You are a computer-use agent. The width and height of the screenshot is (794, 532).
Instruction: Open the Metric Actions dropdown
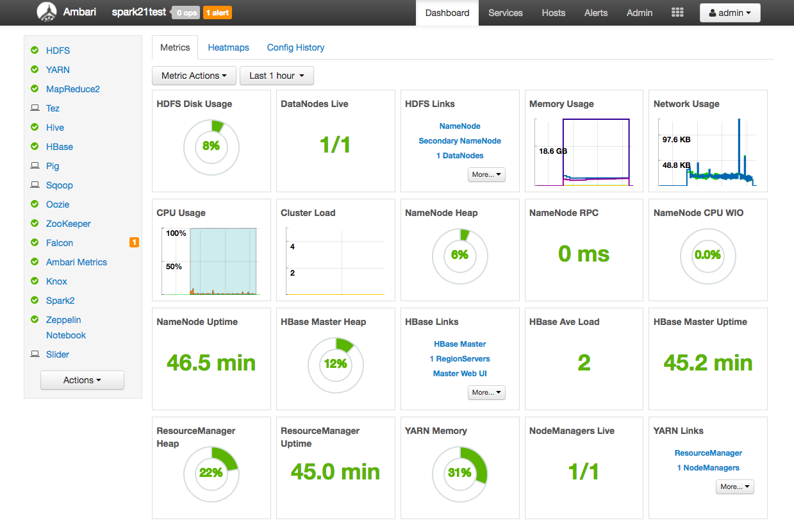pos(194,75)
